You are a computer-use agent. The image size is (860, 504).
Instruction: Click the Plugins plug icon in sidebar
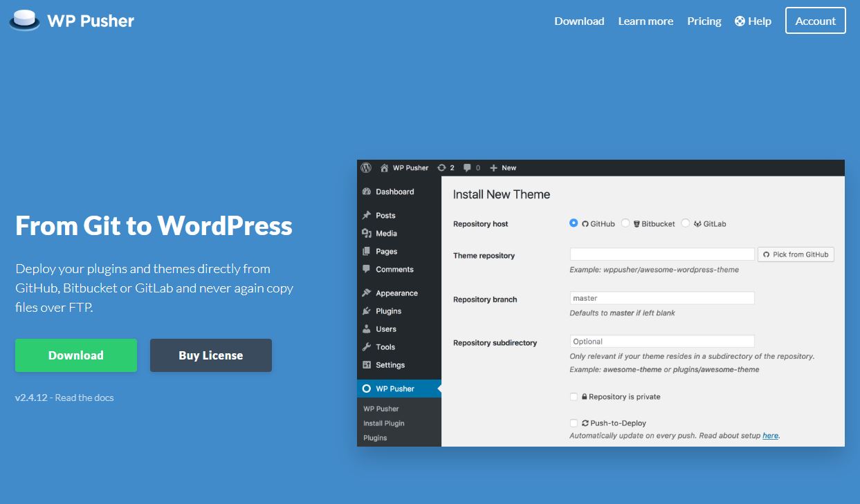pyautogui.click(x=367, y=311)
